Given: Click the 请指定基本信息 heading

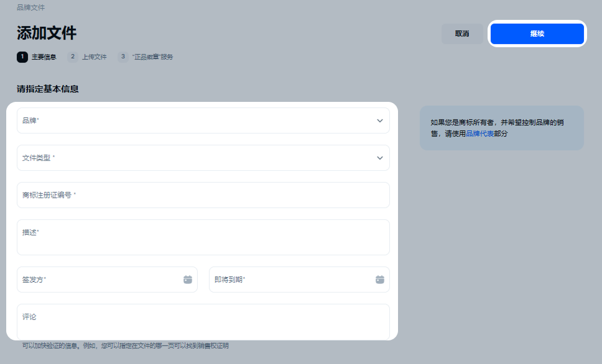Looking at the screenshot, I should click(x=48, y=89).
